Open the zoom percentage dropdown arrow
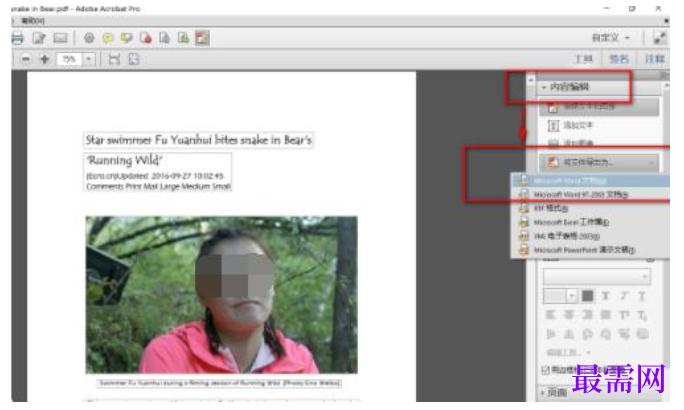The height and width of the screenshot is (410, 684). coord(89,59)
